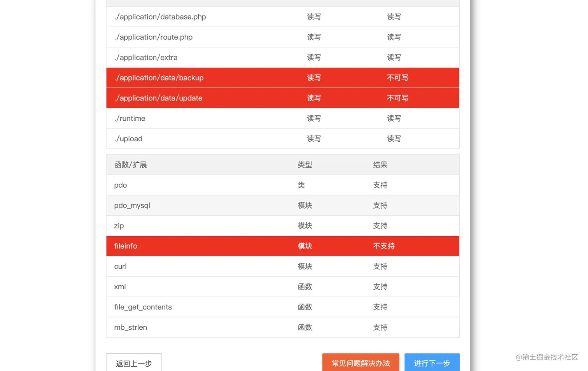Viewport: 588px width, 371px height.
Task: Click the file_get_contents function name
Action: click(x=143, y=307)
